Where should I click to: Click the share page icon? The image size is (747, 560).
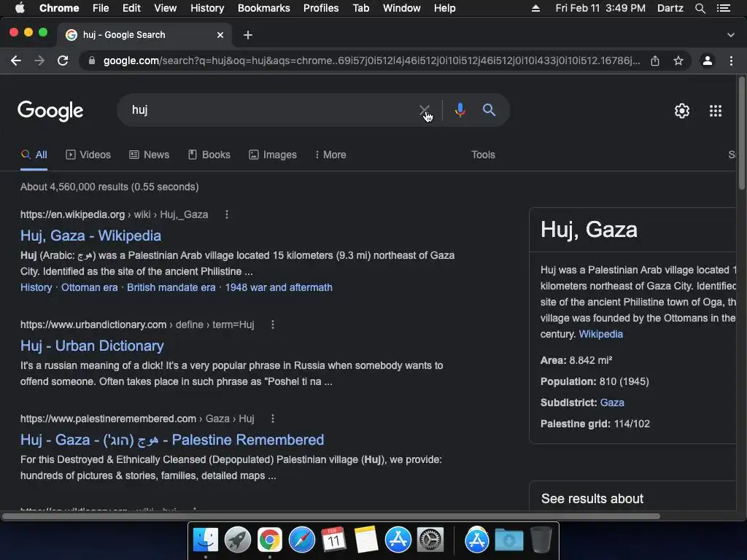pyautogui.click(x=655, y=61)
